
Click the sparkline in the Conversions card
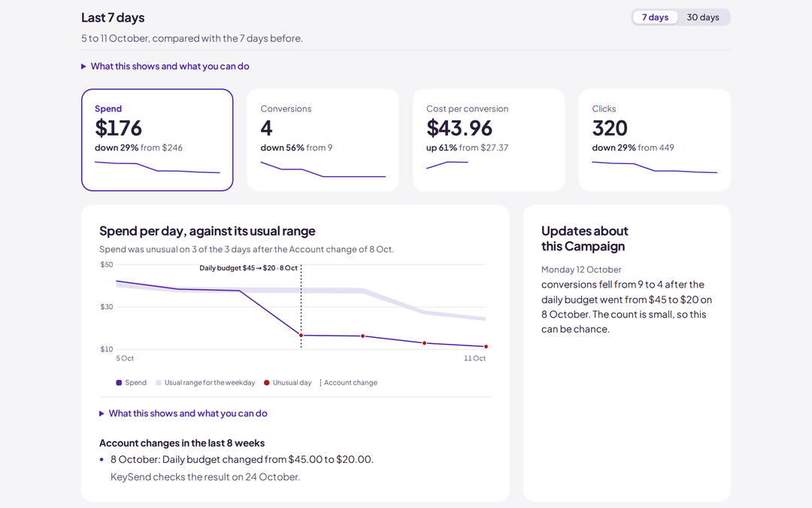(323, 169)
